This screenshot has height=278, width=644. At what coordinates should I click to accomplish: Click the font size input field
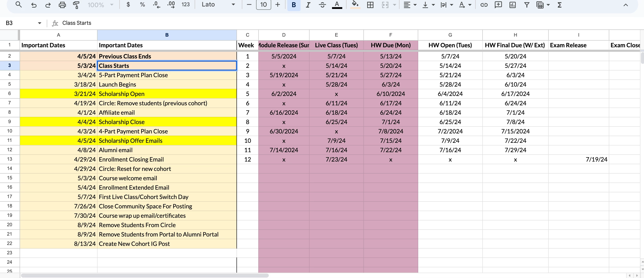tap(263, 5)
